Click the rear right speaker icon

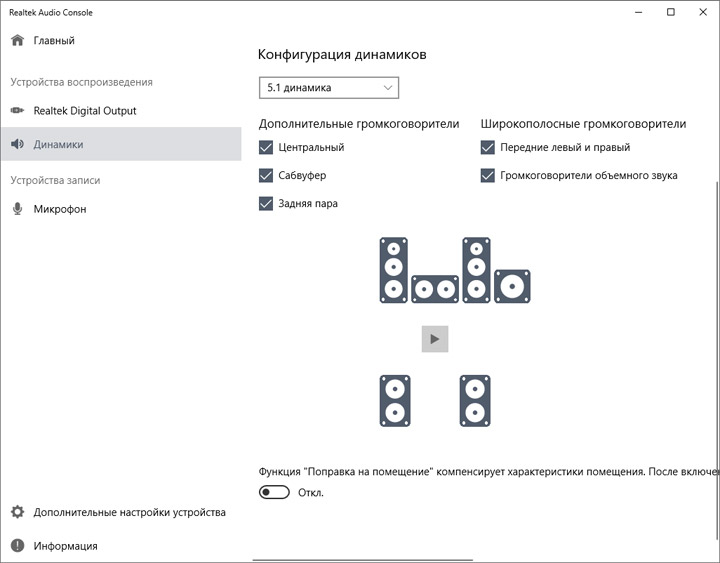click(476, 400)
